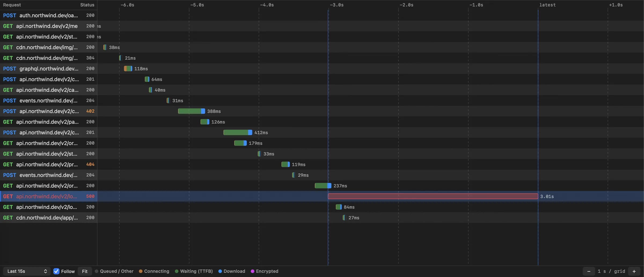Toggle the Follow checkbox
The image size is (644, 277).
56,271
